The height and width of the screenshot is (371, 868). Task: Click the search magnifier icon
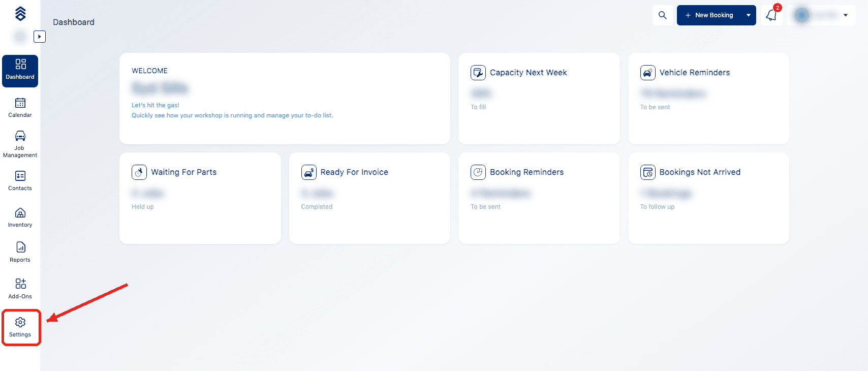click(x=663, y=15)
